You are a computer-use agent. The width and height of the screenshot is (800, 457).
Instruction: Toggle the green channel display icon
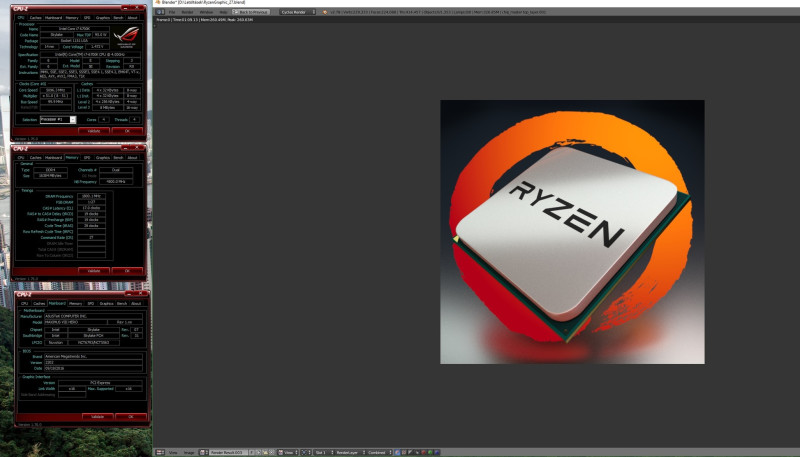point(430,452)
